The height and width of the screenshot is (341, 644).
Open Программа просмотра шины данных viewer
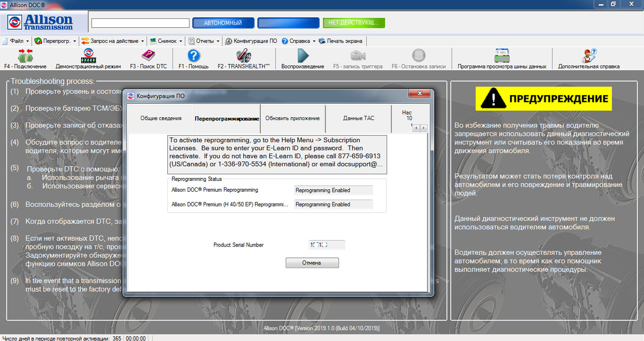[x=502, y=58]
